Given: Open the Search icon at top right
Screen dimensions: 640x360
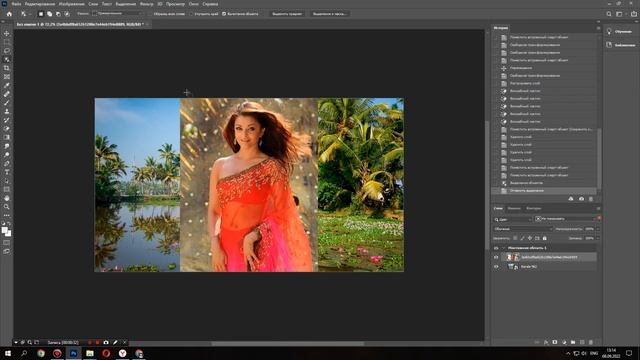Looking at the screenshot, I should pyautogui.click(x=609, y=14).
